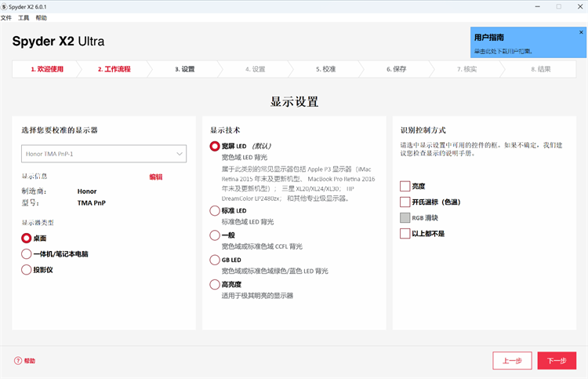Click the model value TMA PnP

tap(92, 203)
